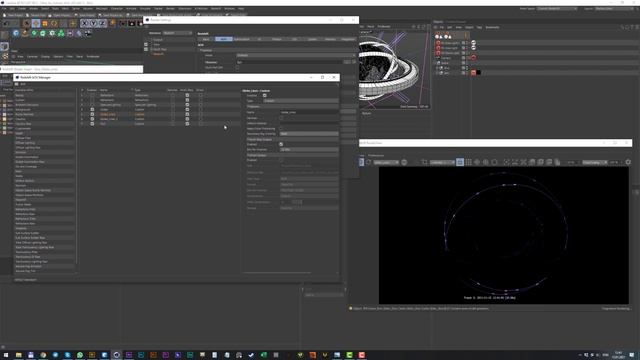The image size is (640, 360).
Task: Open WhatsApp from the taskbar
Action: [x=80, y=355]
